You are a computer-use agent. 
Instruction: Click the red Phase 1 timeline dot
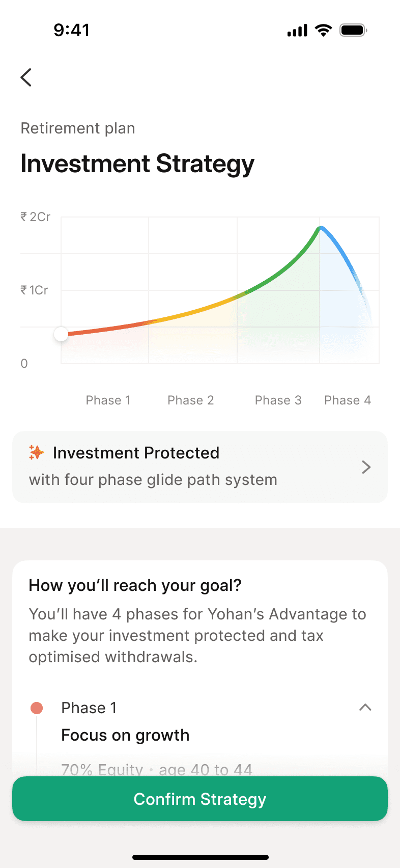[x=37, y=708]
